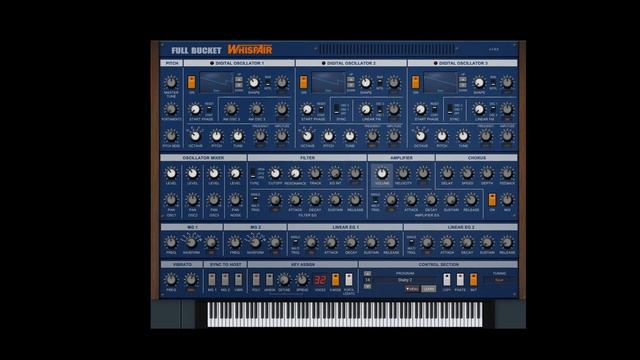The height and width of the screenshot is (360, 640).
Task: Adjust Oscillator 1 Shape knob
Action: click(x=254, y=82)
